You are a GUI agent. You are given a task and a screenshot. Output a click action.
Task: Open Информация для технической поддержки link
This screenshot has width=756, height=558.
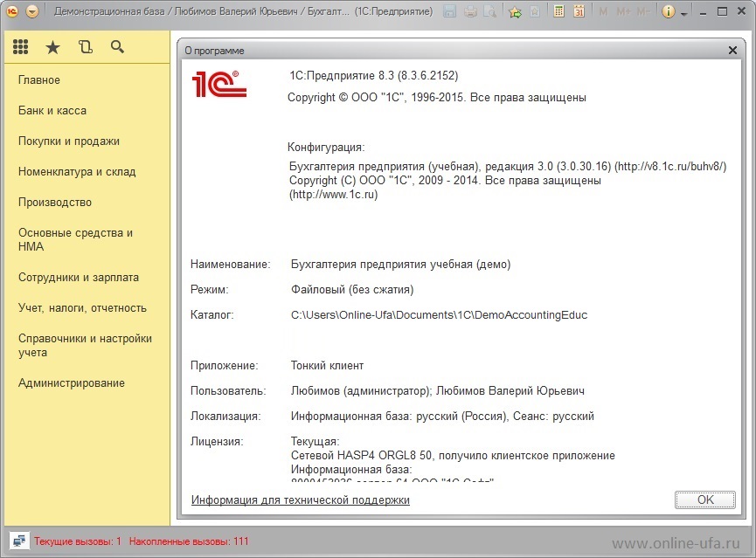[x=301, y=500]
